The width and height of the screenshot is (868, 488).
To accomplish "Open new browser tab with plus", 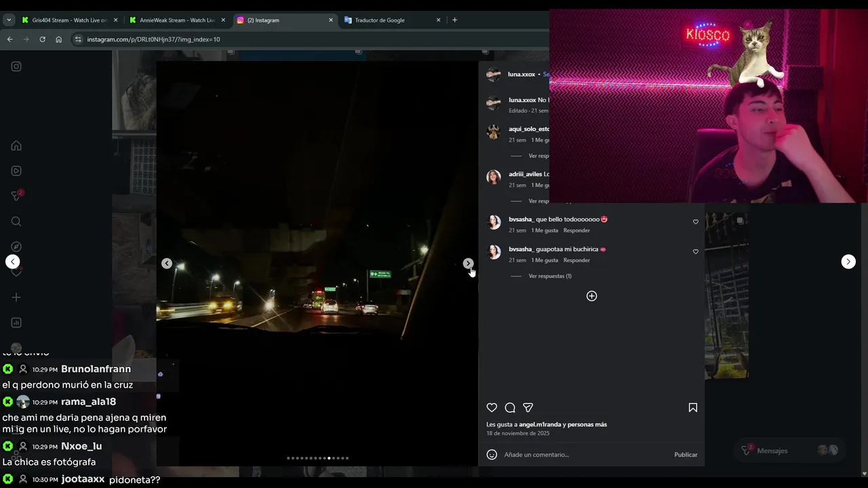I will [x=454, y=20].
